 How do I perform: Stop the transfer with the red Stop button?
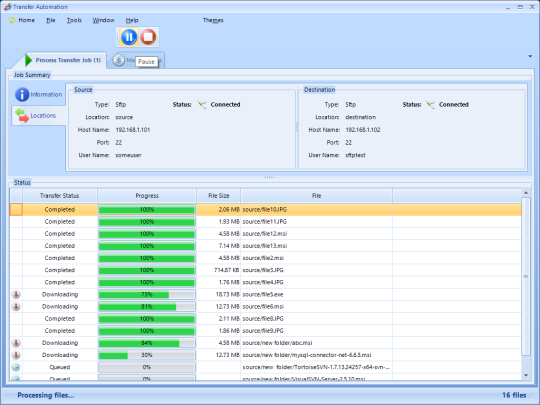148,37
